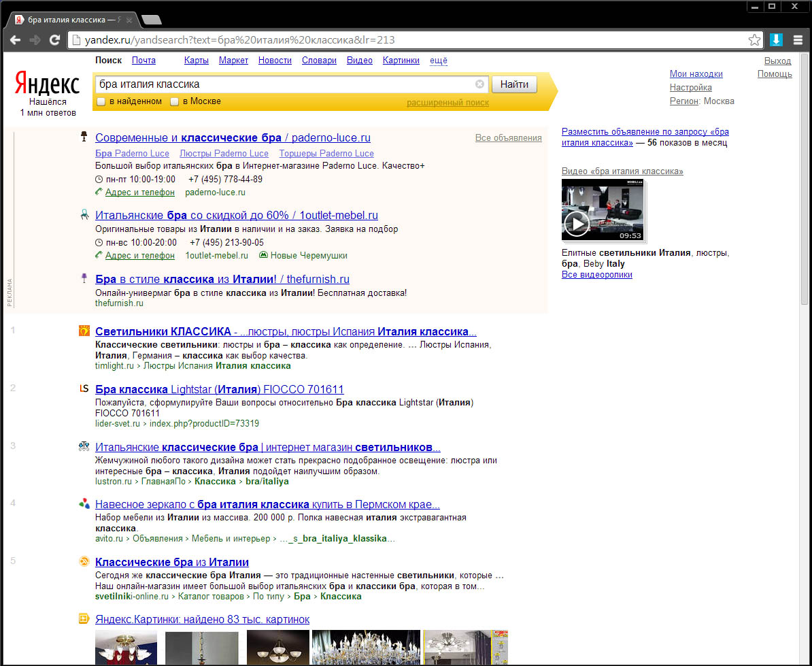Open the Настройка link
812x666 pixels.
point(690,88)
